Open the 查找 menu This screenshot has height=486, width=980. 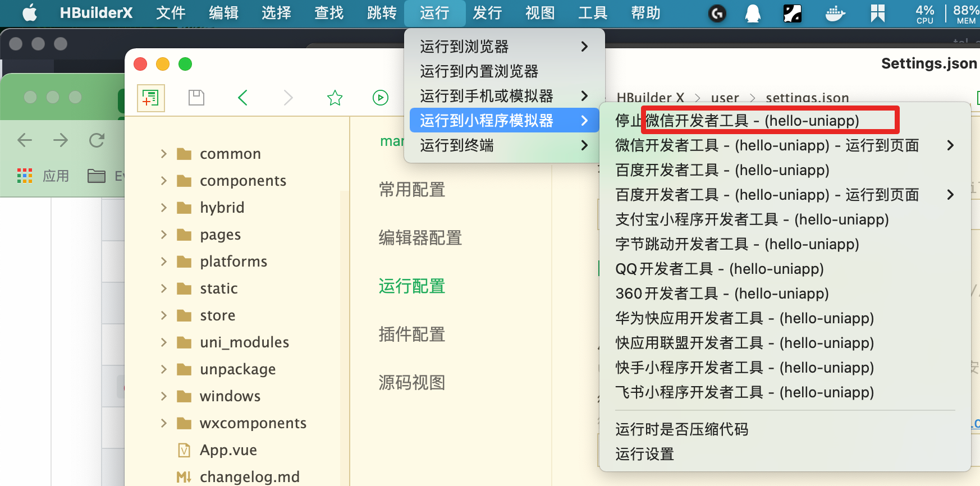(x=329, y=13)
